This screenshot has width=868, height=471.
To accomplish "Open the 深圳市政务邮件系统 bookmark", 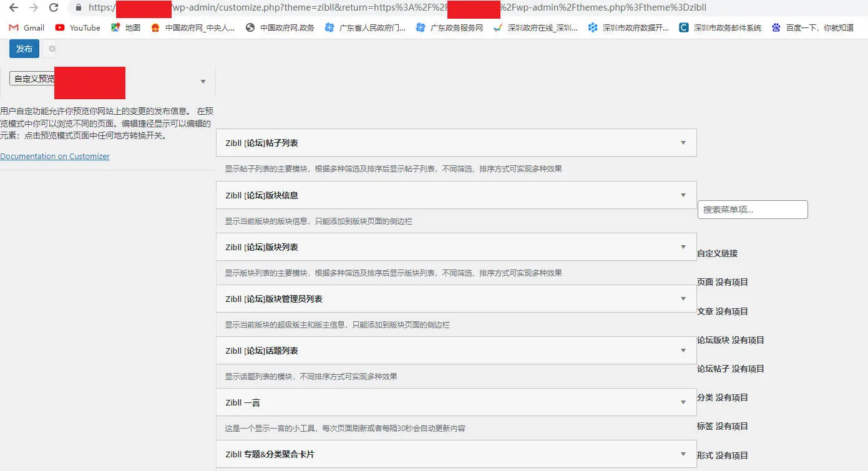I will [720, 27].
